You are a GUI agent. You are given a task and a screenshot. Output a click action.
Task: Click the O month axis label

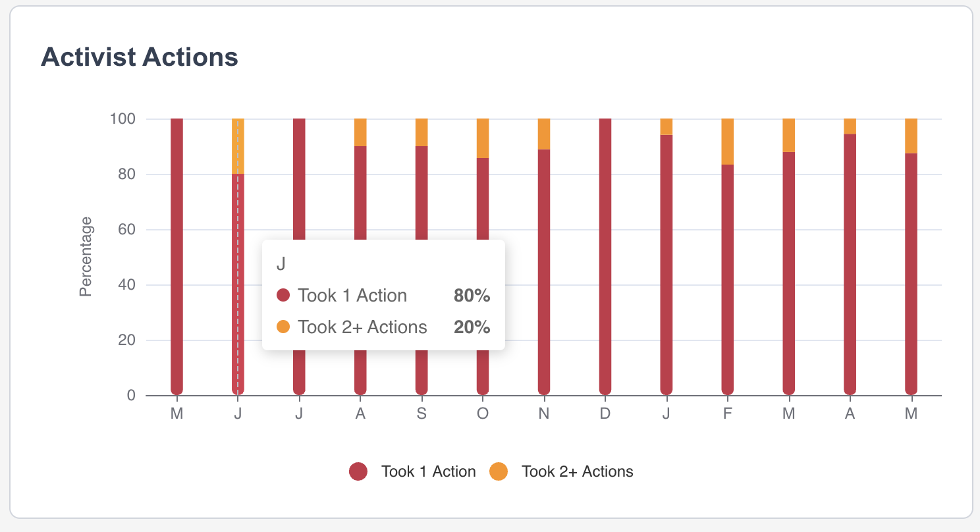pyautogui.click(x=483, y=414)
